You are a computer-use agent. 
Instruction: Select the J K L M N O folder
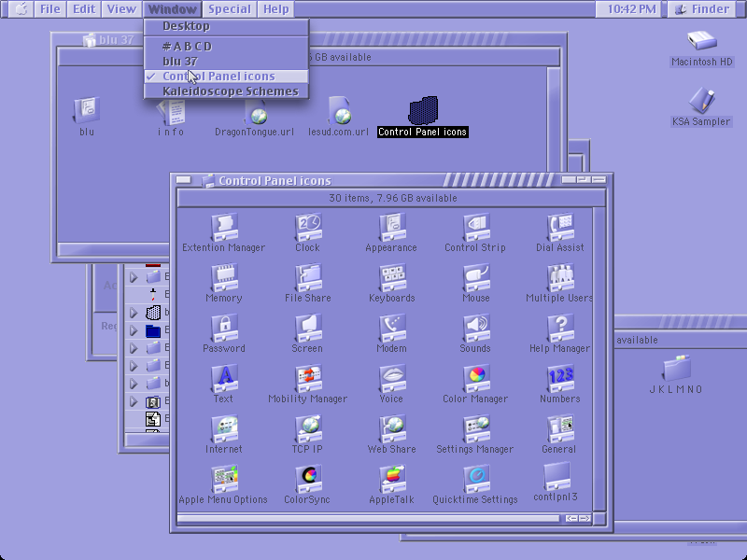click(676, 369)
